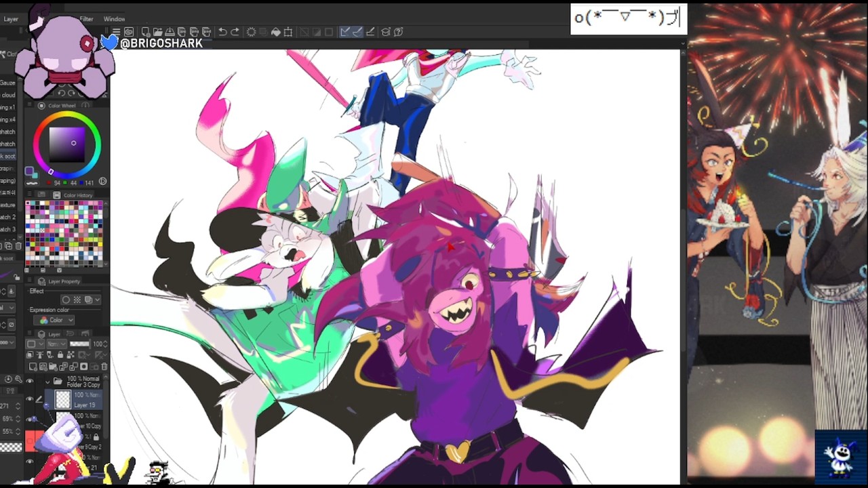
Task: Toggle Snap to Grid
Action: coord(371,32)
